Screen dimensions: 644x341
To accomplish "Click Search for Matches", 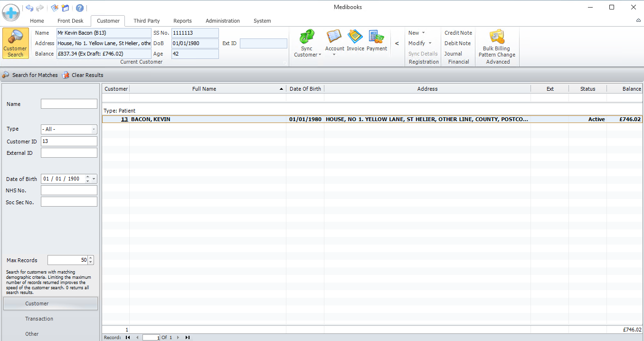I will (30, 75).
